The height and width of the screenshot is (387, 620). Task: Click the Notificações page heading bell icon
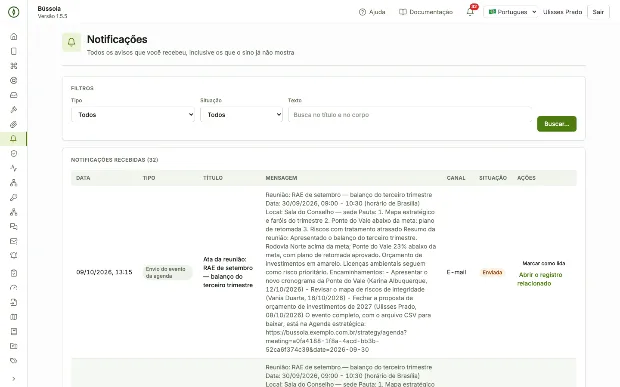72,42
